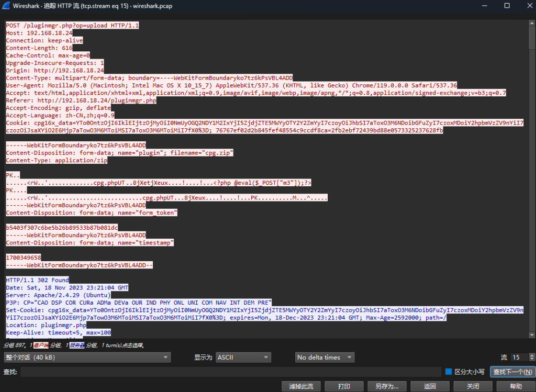Expand the No delta times dropdown
The width and height of the screenshot is (536, 392).
point(325,357)
